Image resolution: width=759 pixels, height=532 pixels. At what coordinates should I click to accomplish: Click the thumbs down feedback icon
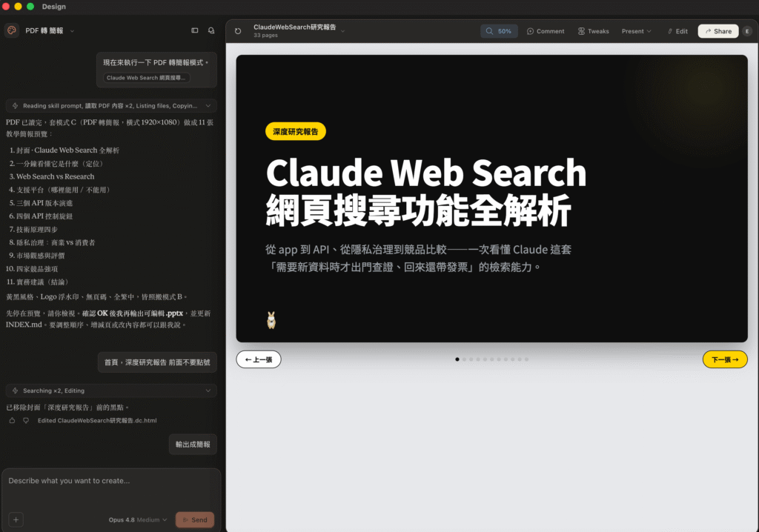point(26,420)
